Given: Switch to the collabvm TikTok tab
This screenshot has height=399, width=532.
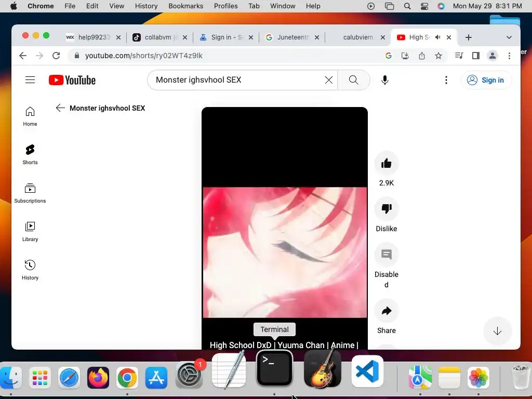Looking at the screenshot, I should 159,37.
